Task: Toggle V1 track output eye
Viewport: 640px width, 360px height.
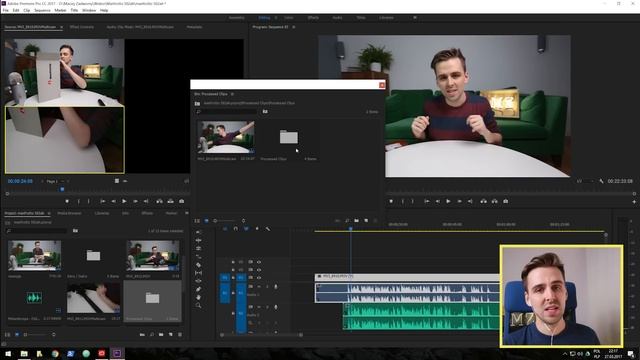Action: point(259,278)
